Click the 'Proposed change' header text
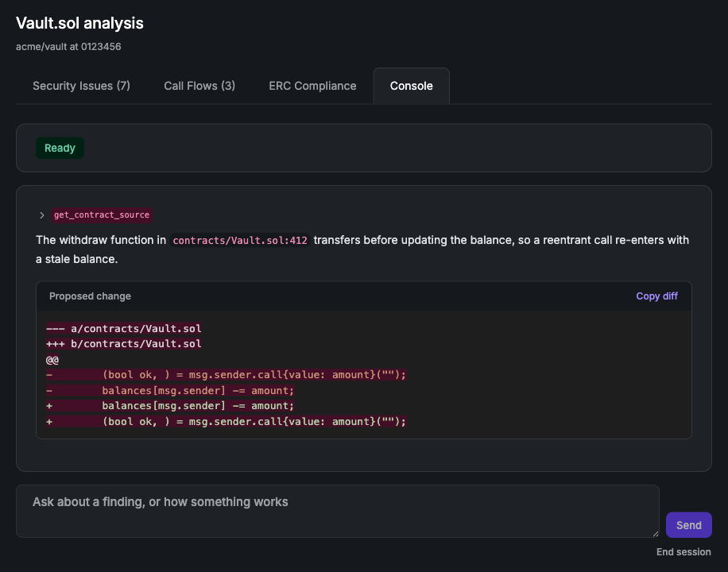Image resolution: width=728 pixels, height=572 pixels. click(x=90, y=296)
